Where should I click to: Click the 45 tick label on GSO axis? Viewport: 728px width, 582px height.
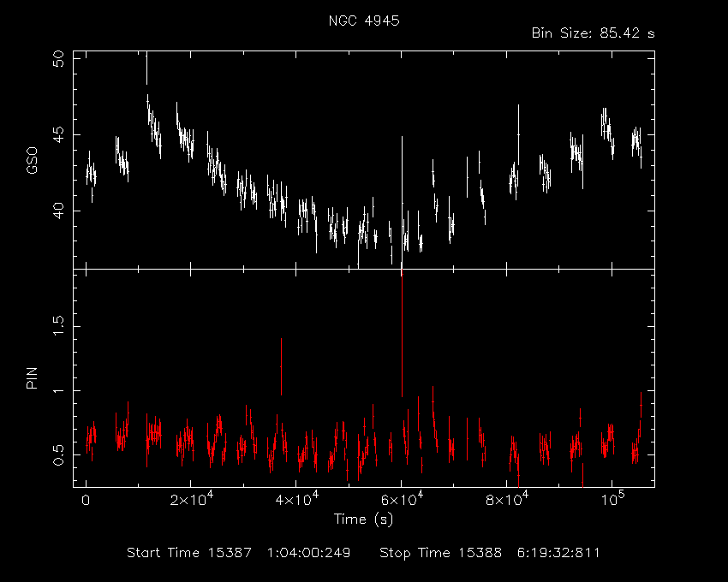coord(58,134)
